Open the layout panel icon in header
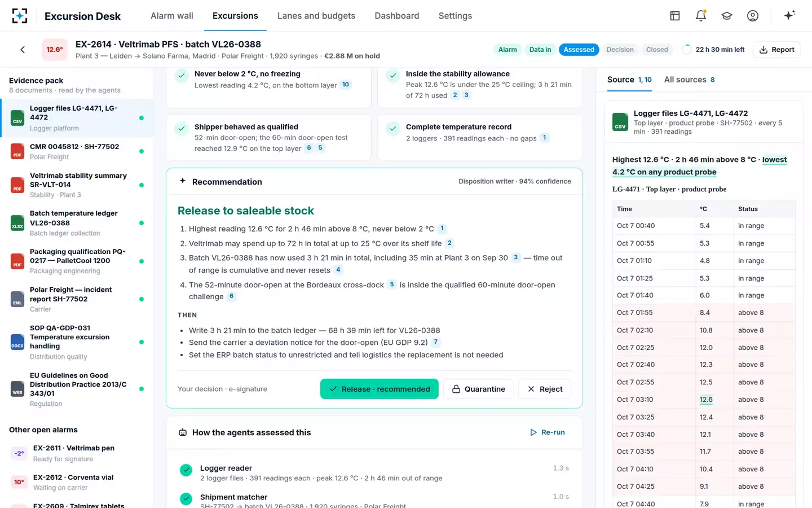Viewport: 812px width, 508px height. pyautogui.click(x=675, y=16)
